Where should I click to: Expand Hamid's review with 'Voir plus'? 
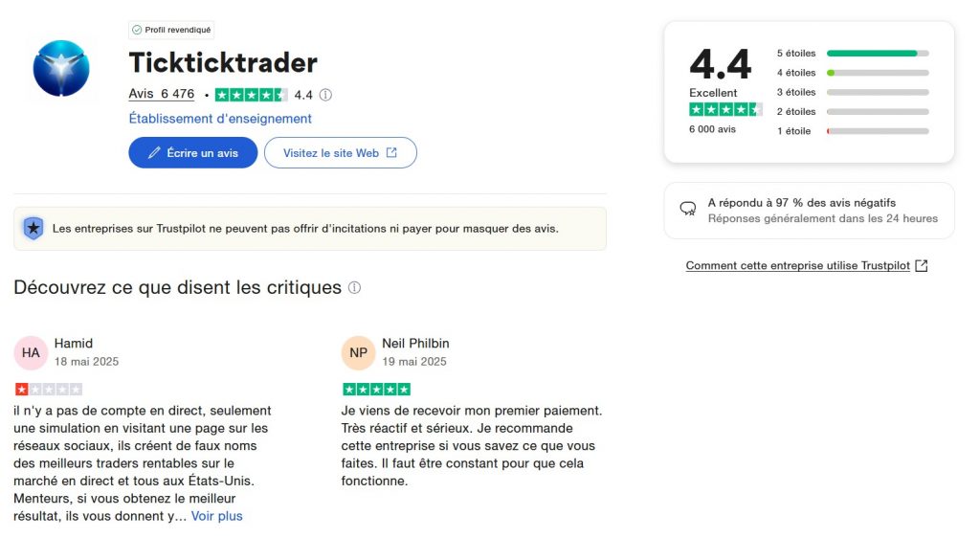pos(217,516)
